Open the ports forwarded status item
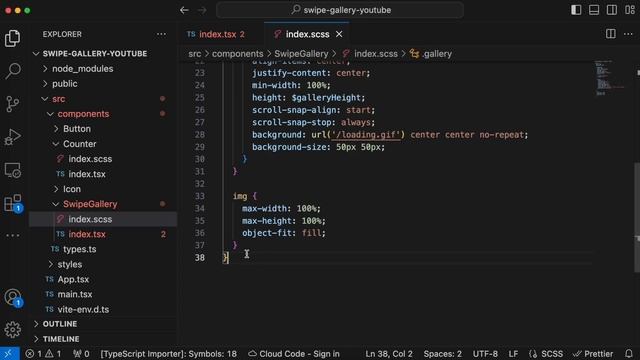 (x=81, y=353)
